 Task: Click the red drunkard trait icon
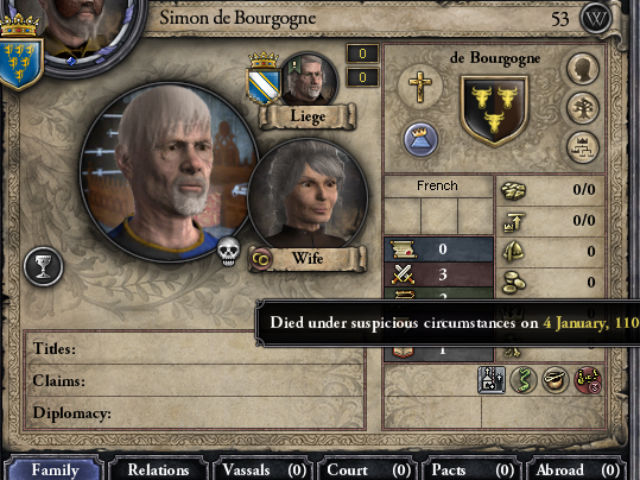(588, 380)
